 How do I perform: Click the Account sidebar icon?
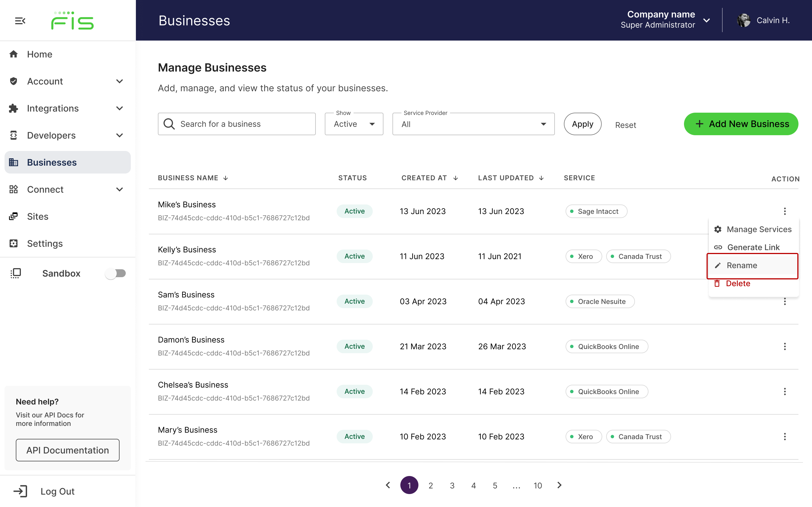14,81
